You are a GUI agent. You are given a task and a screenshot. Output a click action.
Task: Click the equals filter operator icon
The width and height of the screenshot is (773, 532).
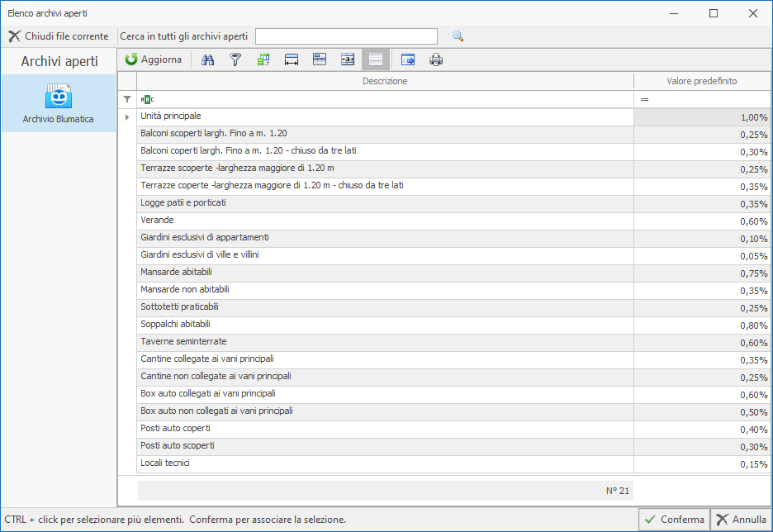(x=644, y=100)
